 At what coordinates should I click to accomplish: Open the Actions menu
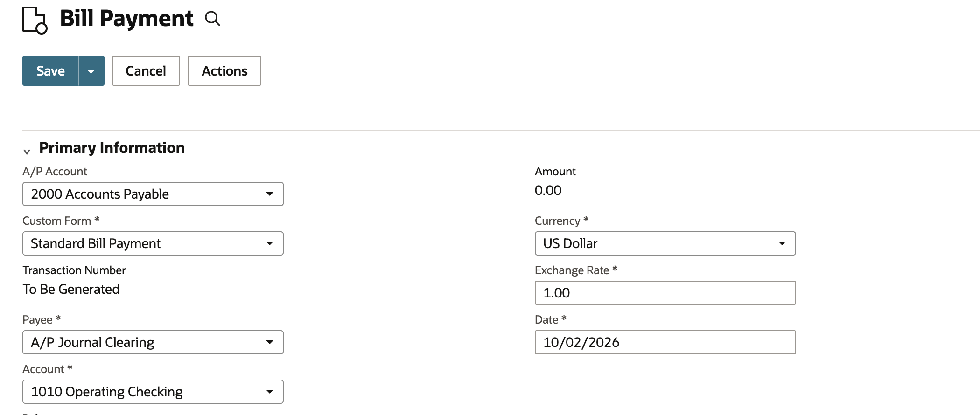coord(224,71)
